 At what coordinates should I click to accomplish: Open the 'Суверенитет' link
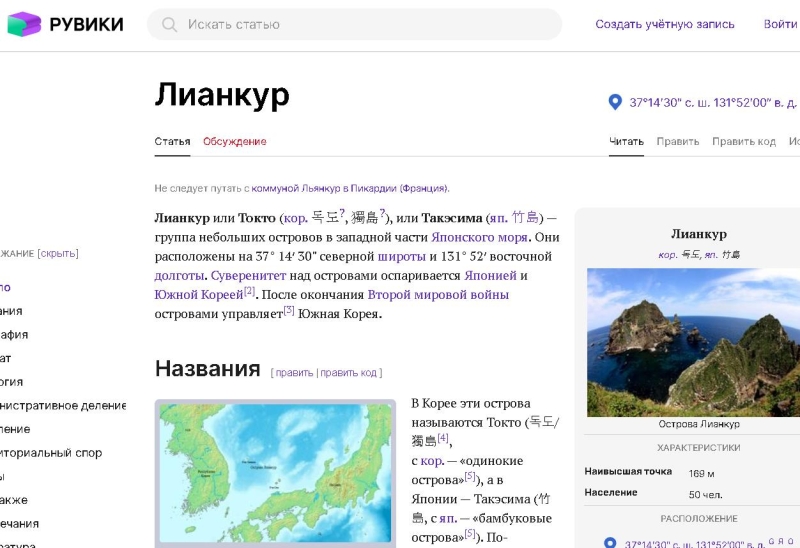tap(248, 276)
